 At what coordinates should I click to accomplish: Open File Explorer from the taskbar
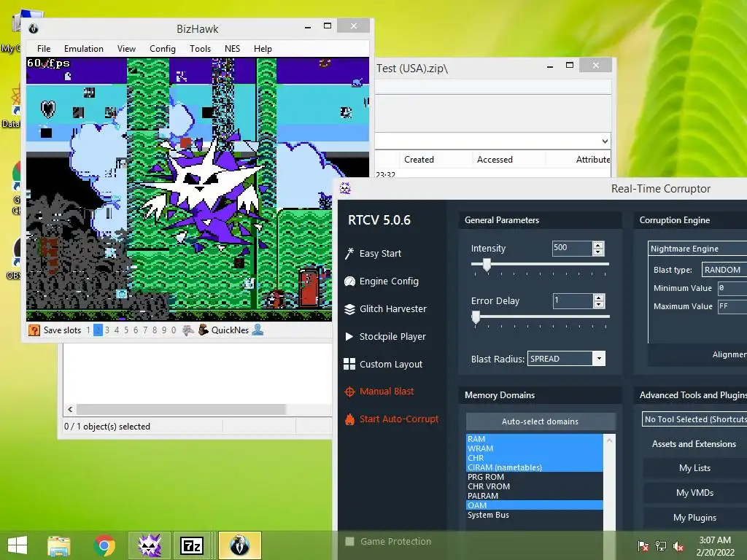tap(59, 545)
